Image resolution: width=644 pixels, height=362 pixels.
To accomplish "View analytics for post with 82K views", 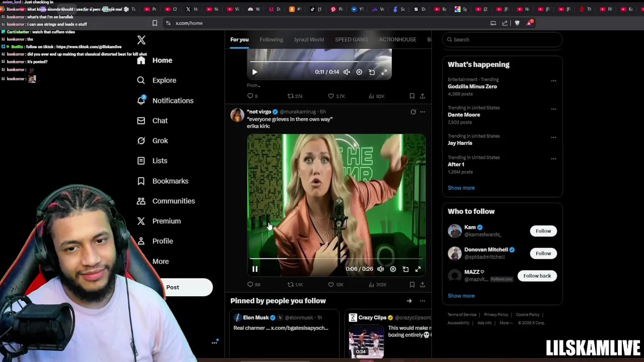I will point(377,96).
